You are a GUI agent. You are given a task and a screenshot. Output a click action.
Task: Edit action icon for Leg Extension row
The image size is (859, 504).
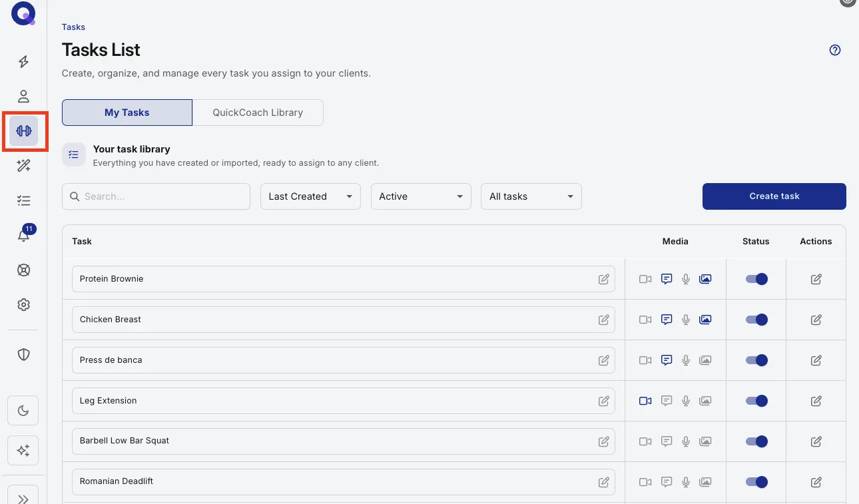coord(816,401)
